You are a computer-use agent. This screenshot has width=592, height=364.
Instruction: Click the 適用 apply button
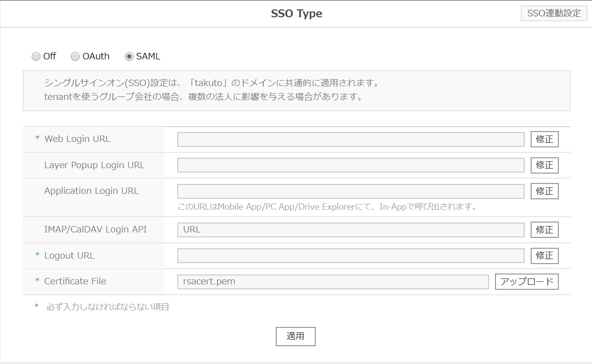tap(296, 337)
